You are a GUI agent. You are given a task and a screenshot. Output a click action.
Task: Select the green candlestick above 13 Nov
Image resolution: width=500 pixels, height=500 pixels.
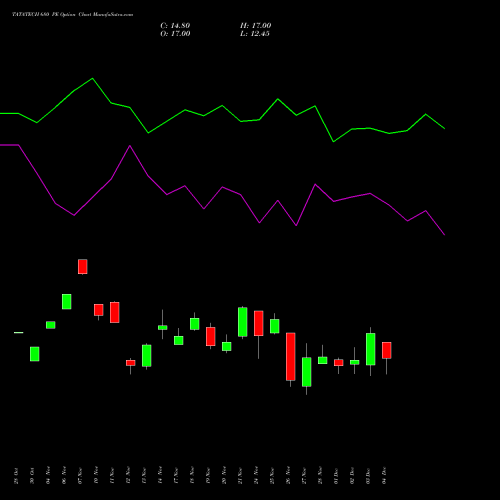tap(147, 356)
